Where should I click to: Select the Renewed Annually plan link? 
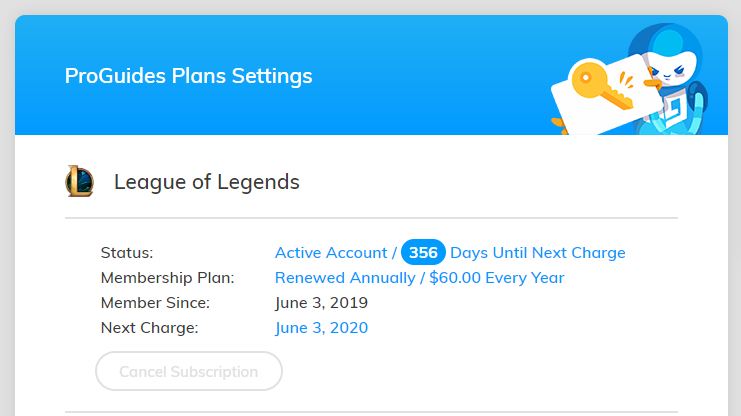(345, 277)
